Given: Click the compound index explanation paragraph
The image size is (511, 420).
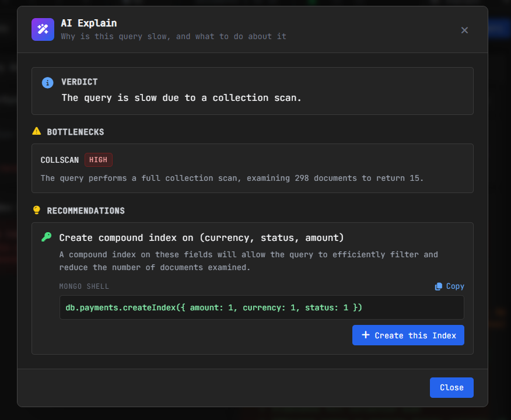Looking at the screenshot, I should [x=249, y=261].
